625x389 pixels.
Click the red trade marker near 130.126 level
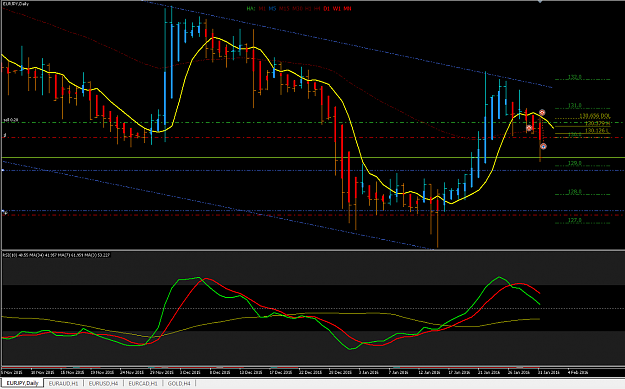pos(529,128)
